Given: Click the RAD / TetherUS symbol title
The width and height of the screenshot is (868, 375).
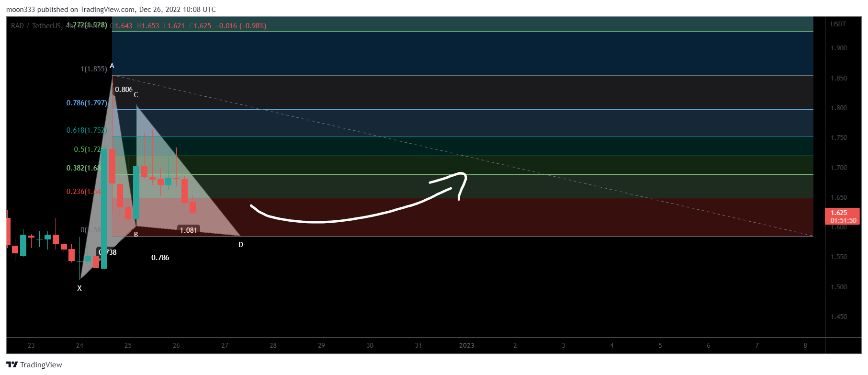Looking at the screenshot, I should coord(36,26).
